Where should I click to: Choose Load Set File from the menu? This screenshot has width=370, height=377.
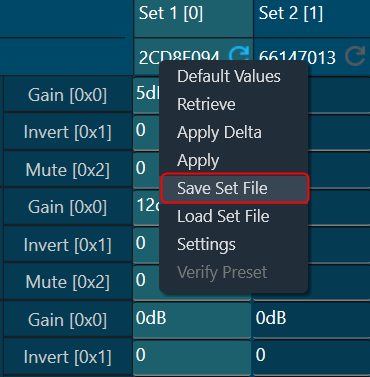click(223, 216)
